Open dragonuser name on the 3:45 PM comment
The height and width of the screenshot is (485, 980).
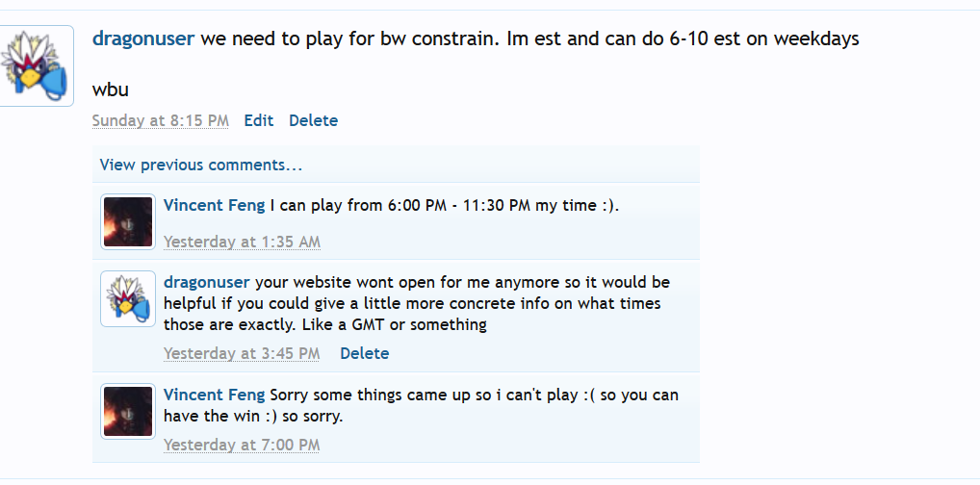[207, 283]
